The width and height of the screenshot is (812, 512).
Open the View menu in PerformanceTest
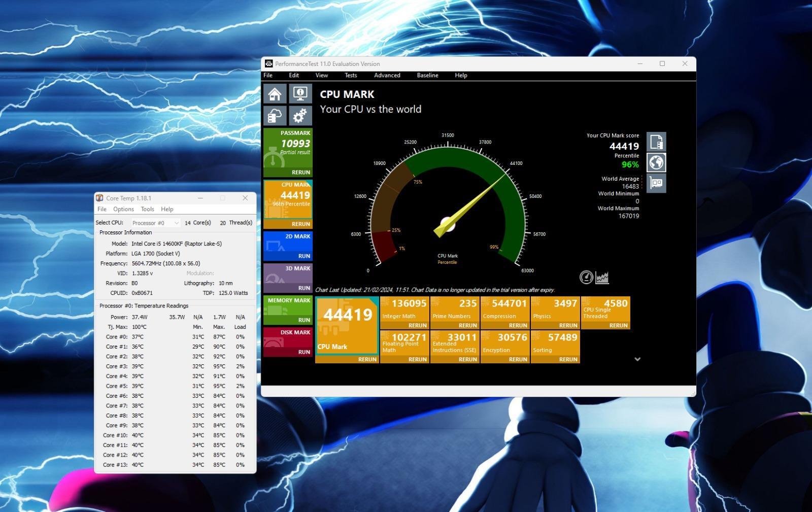[322, 75]
